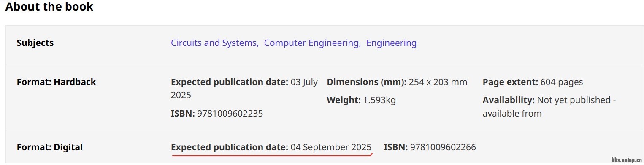
Task: Open the Computer Engineering subject link
Action: click(311, 43)
